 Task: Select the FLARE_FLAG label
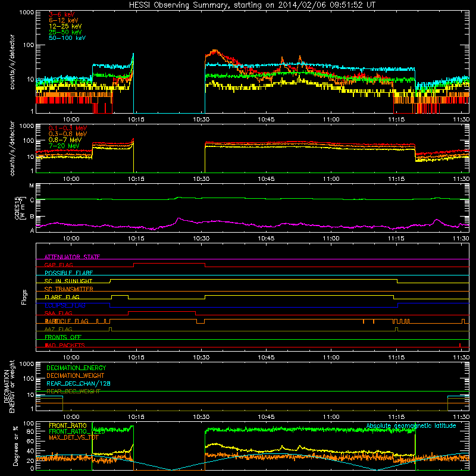point(62,297)
